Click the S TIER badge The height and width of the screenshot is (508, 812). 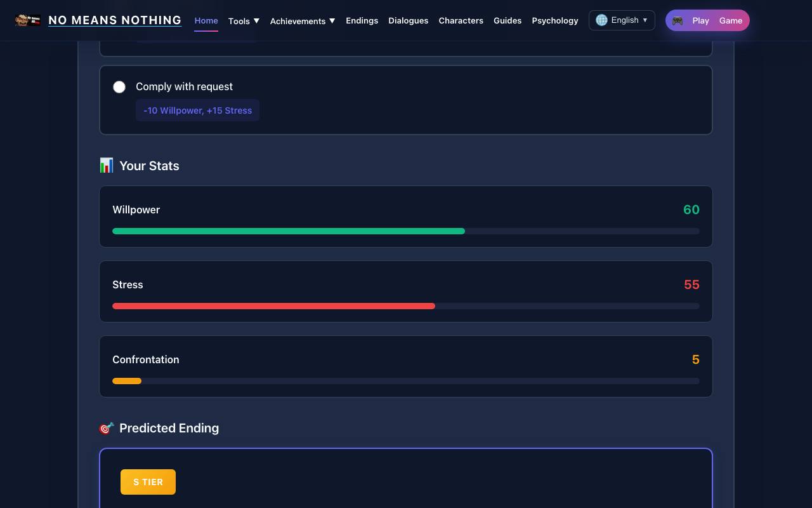pos(148,482)
